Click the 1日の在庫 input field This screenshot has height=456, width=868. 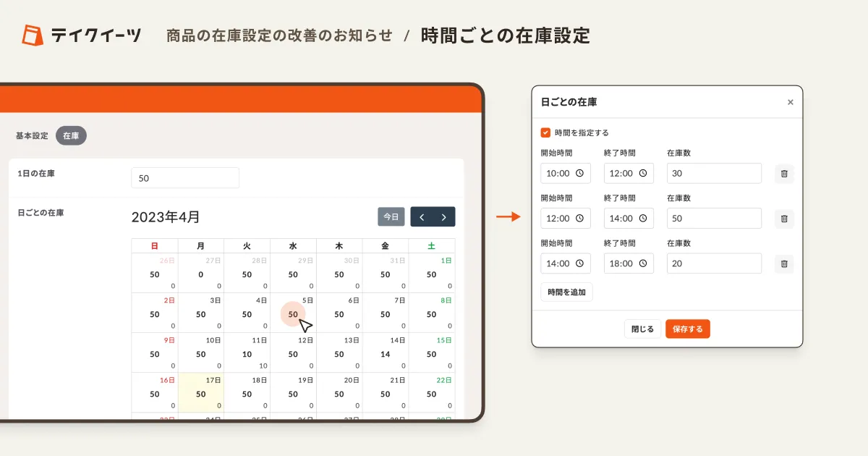(184, 177)
